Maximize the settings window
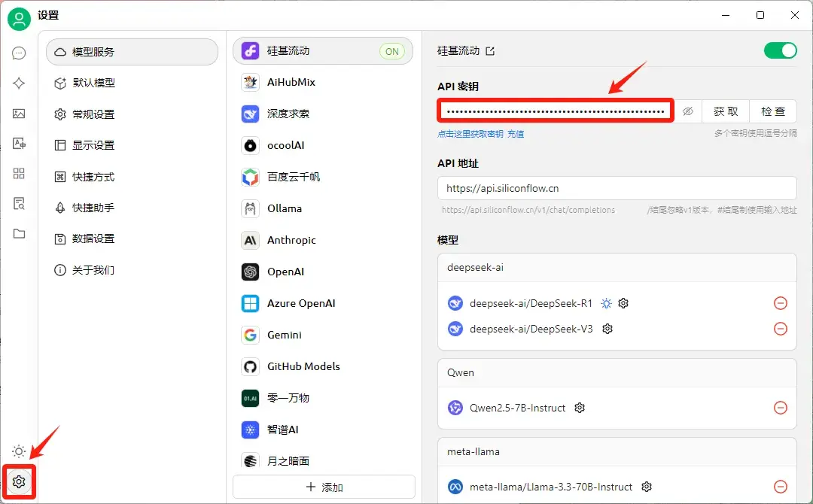 coord(760,15)
